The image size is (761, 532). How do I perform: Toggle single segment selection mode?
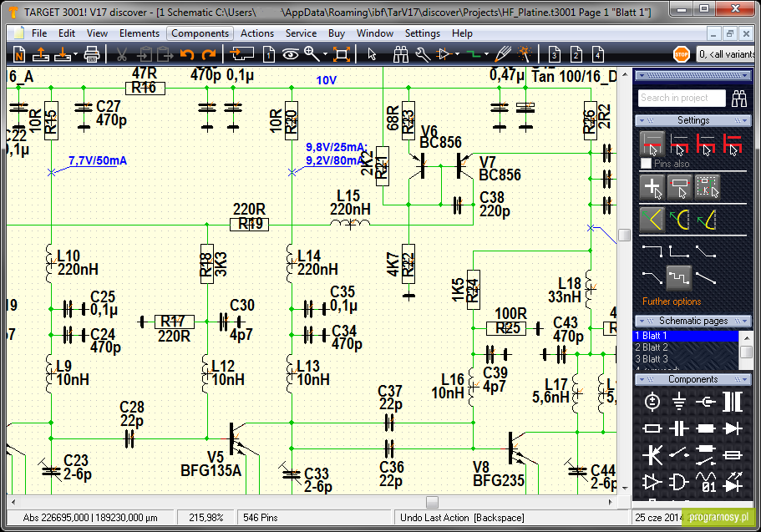click(652, 143)
